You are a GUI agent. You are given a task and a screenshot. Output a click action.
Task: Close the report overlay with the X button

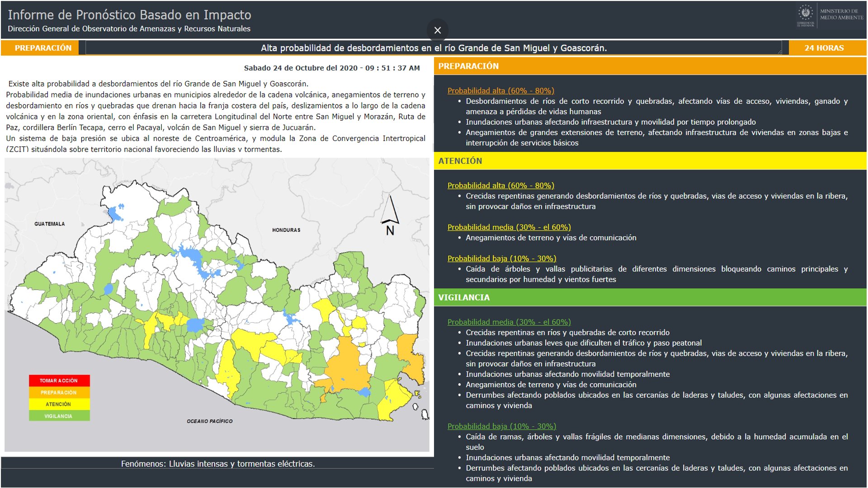click(437, 30)
